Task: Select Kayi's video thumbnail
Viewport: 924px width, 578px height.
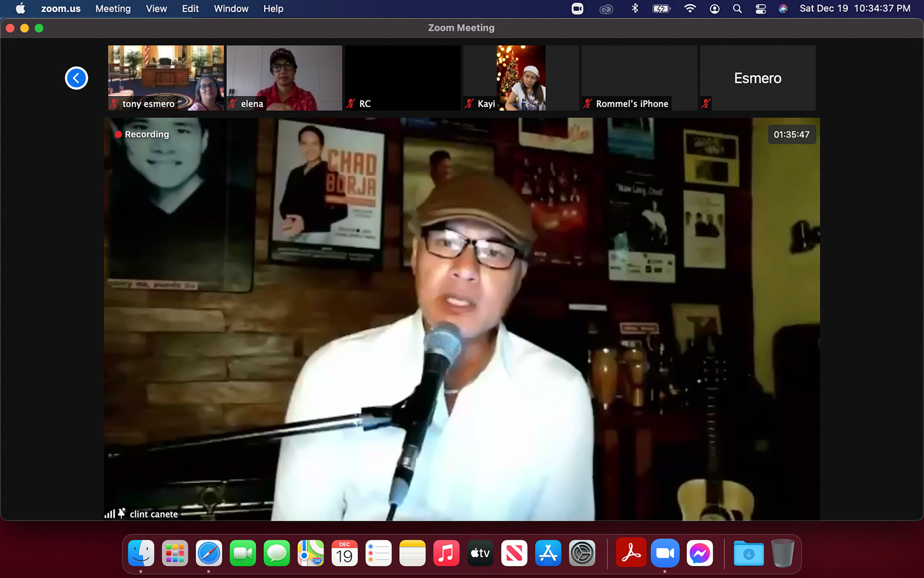Action: pos(521,78)
